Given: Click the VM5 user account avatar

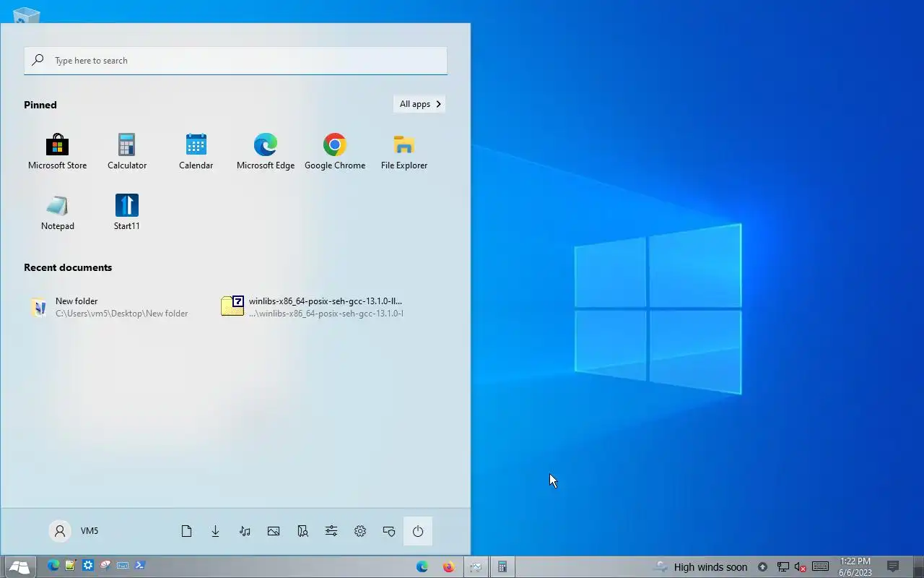Looking at the screenshot, I should point(60,531).
